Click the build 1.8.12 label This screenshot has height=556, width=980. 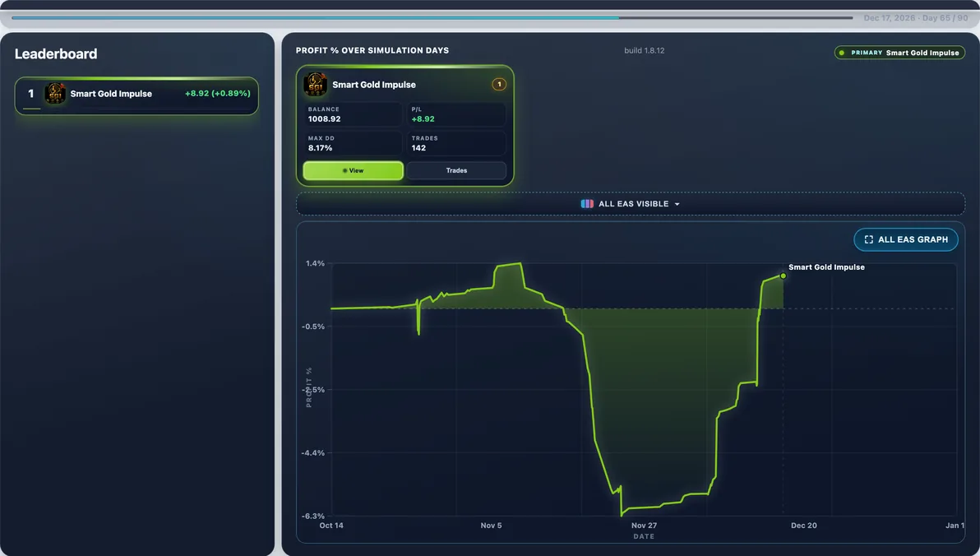(x=645, y=51)
